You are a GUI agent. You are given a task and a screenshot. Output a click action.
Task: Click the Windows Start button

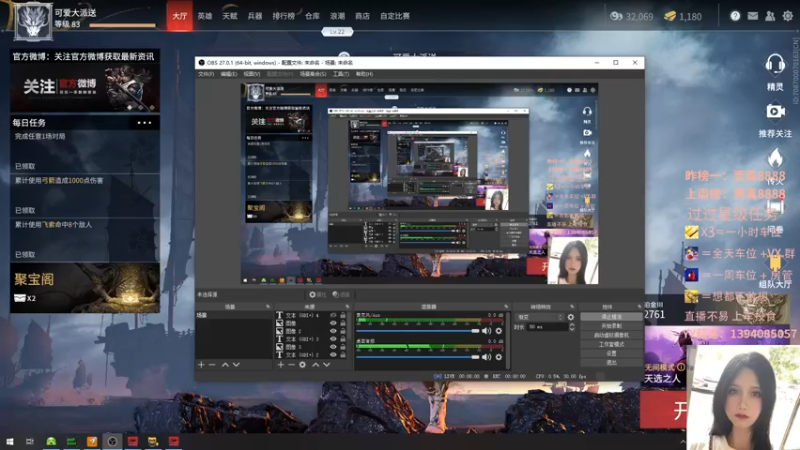point(9,441)
